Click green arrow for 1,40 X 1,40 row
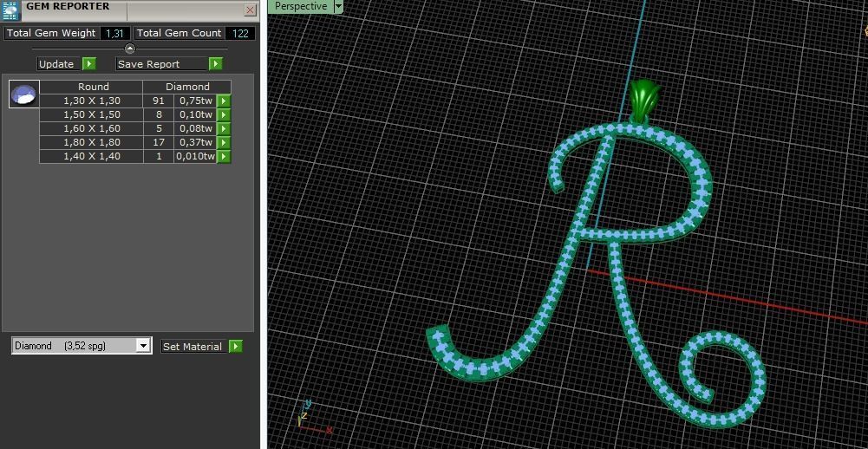Image resolution: width=868 pixels, height=449 pixels. pyautogui.click(x=224, y=156)
